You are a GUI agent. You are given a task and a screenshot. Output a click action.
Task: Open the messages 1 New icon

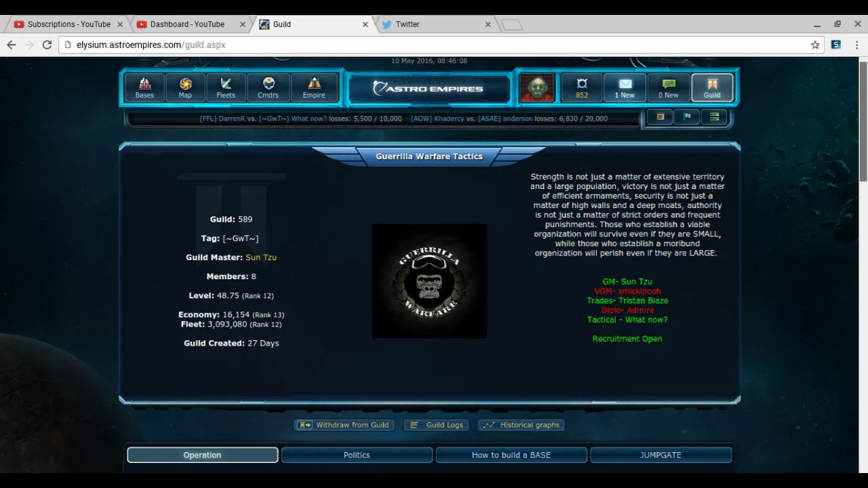pos(625,88)
